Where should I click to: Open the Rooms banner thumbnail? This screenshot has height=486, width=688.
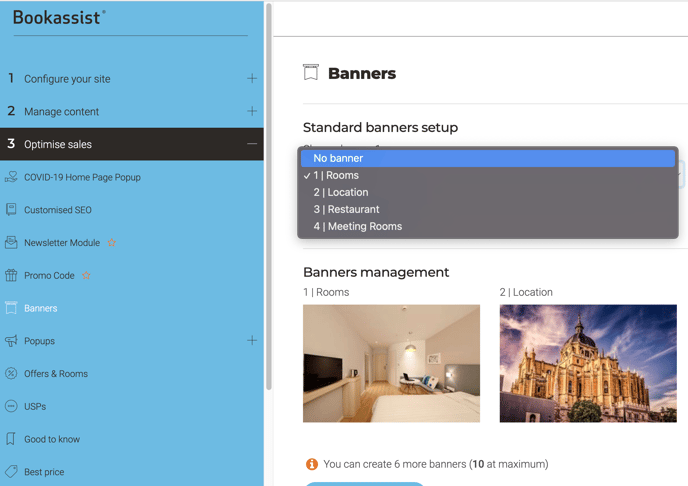(391, 363)
